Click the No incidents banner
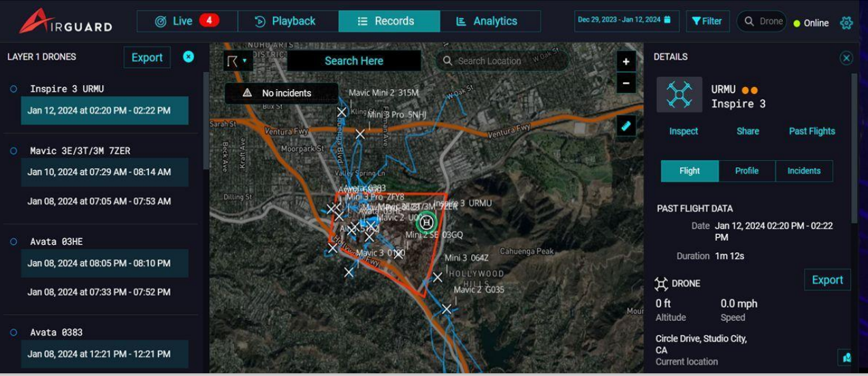 coord(281,93)
